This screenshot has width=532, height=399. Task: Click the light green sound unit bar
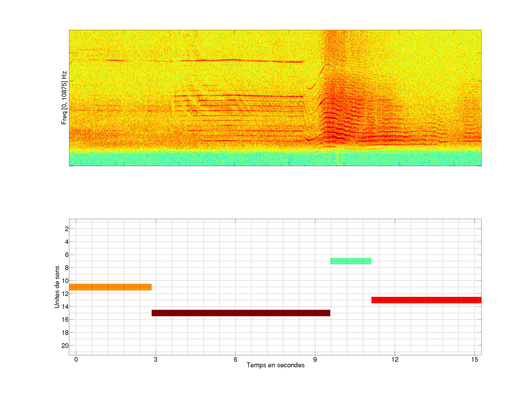(351, 261)
